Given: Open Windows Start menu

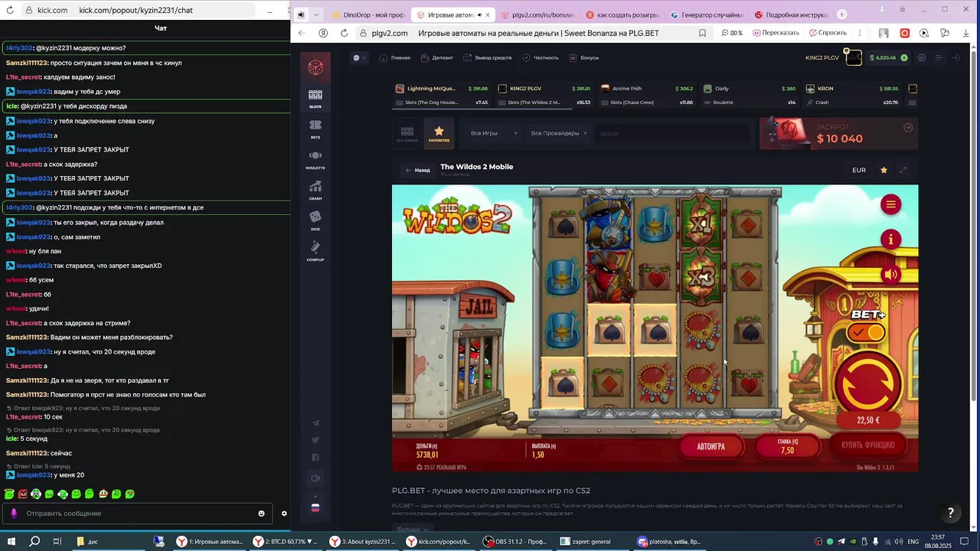Looking at the screenshot, I should coord(11,542).
